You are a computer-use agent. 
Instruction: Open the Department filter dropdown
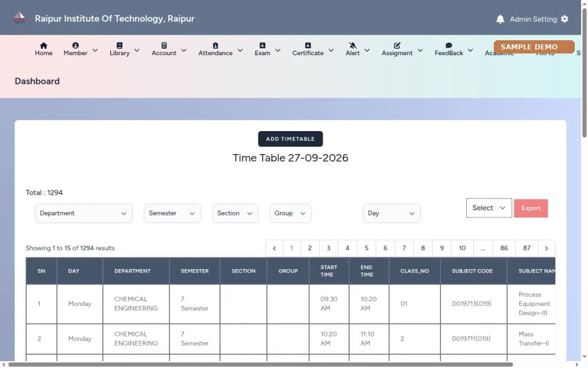tap(84, 213)
